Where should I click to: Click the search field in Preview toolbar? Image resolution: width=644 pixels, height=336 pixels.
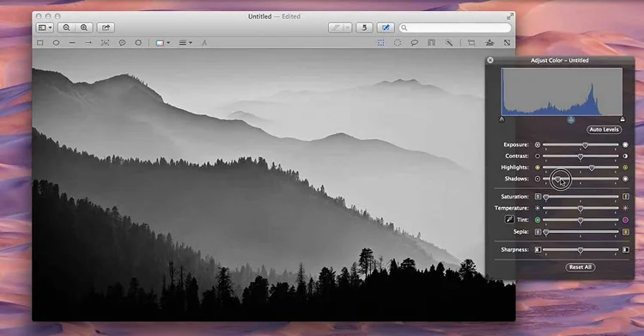(455, 27)
